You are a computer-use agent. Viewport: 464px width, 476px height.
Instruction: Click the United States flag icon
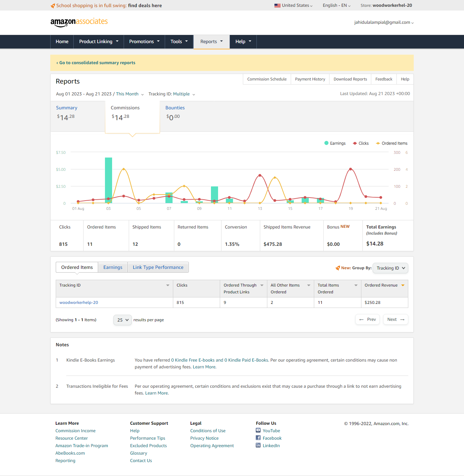(x=278, y=5)
